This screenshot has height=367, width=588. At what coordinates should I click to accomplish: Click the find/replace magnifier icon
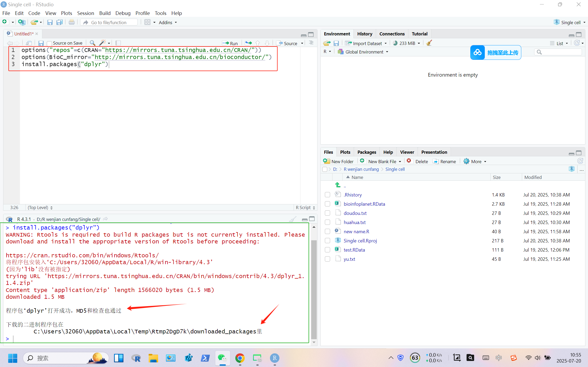92,43
